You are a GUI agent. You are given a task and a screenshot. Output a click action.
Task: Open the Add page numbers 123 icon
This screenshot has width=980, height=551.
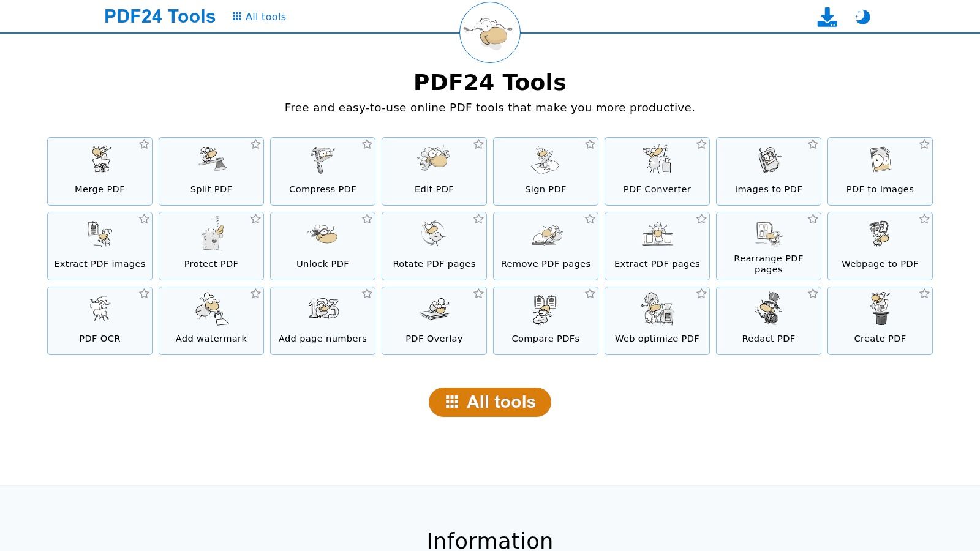tap(323, 309)
